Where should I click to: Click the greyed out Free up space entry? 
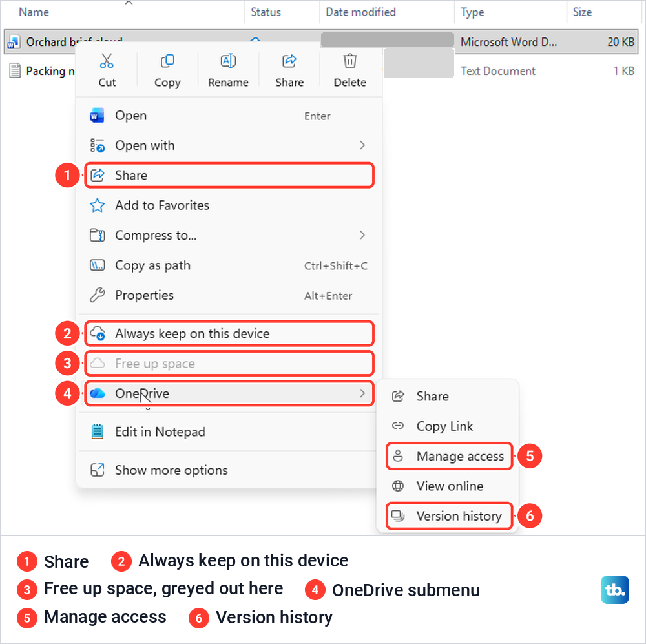click(229, 364)
